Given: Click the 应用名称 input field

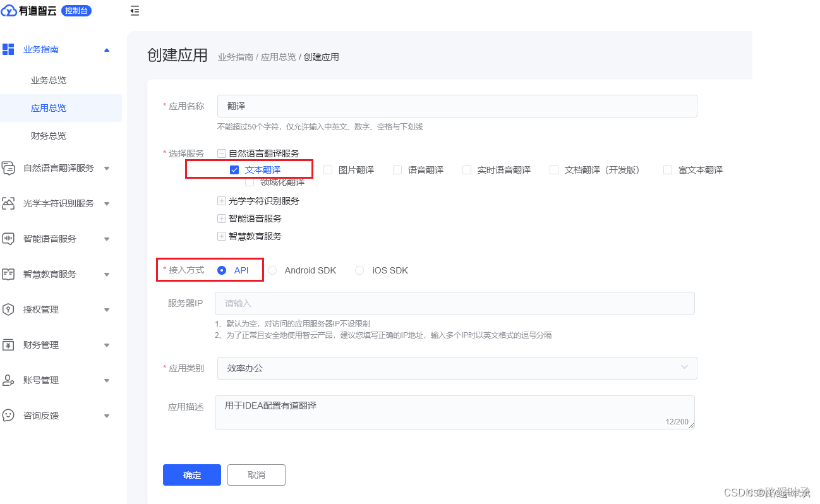Looking at the screenshot, I should click(x=457, y=106).
